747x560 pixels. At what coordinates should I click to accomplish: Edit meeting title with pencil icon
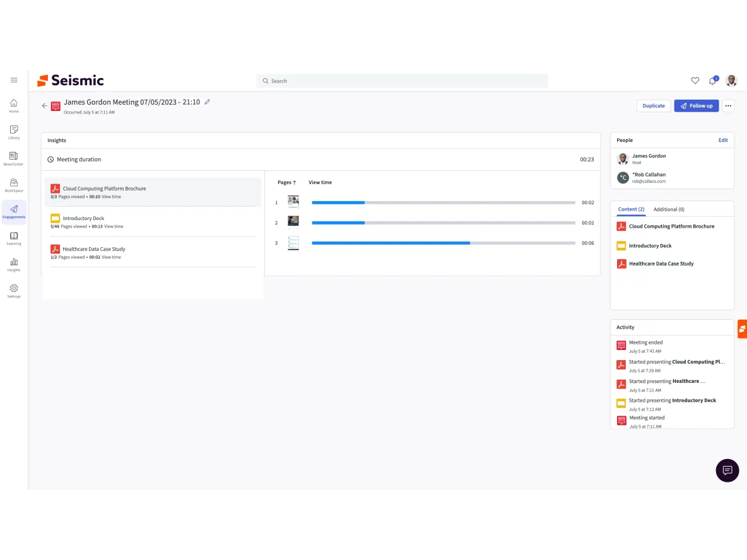[x=207, y=102]
